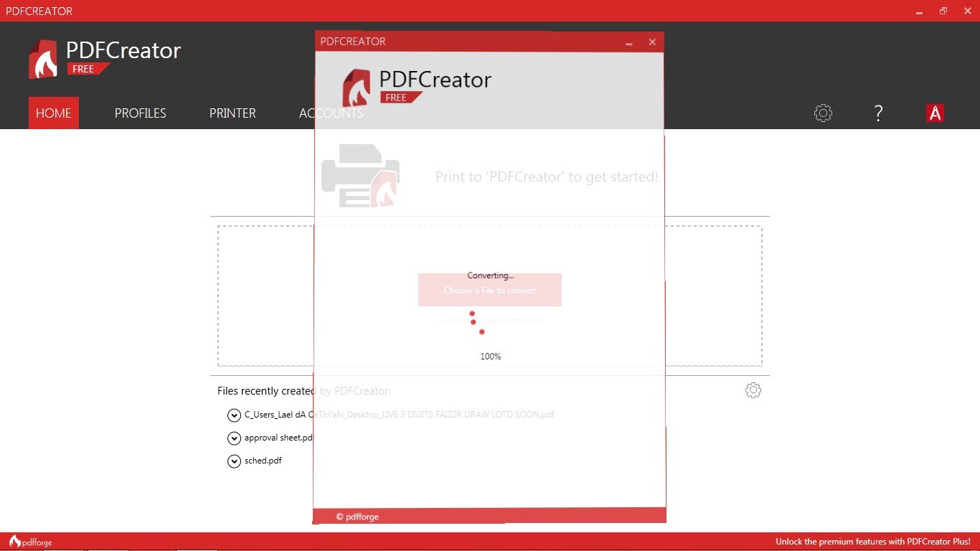Click the © pdfforge label in dialog footer
Viewport: 980px width, 551px height.
[357, 517]
